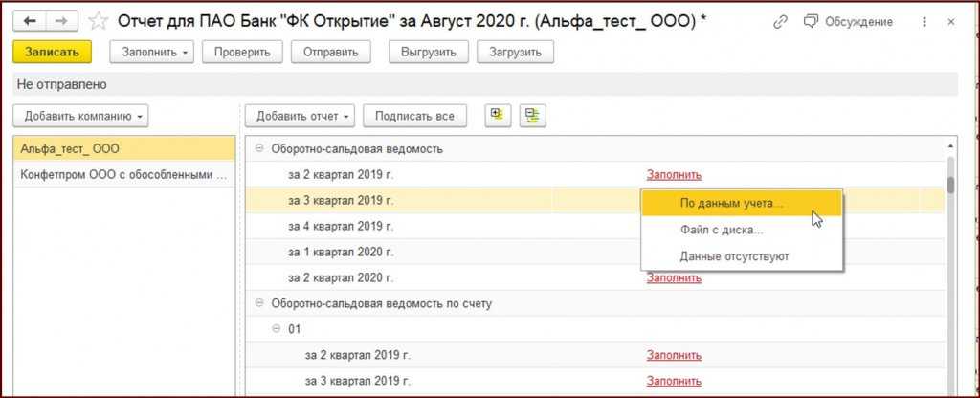
Task: Expand all tree groups icon
Action: pos(498,116)
